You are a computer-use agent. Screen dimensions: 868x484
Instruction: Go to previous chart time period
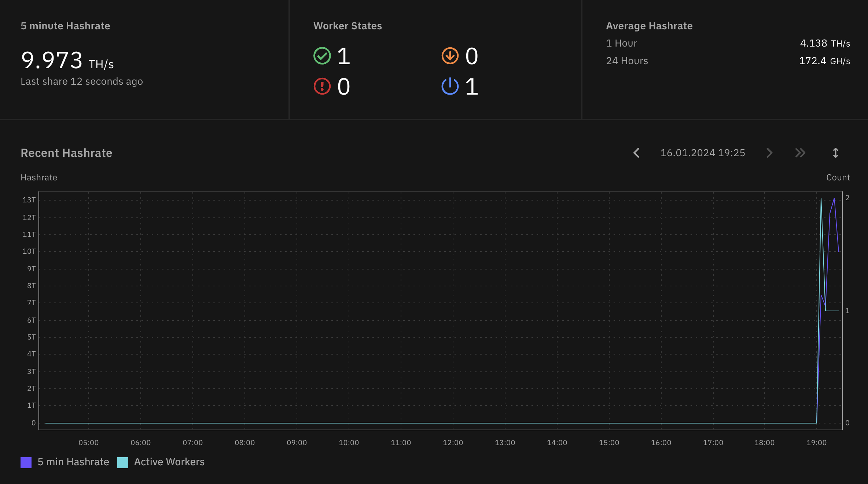tap(636, 153)
